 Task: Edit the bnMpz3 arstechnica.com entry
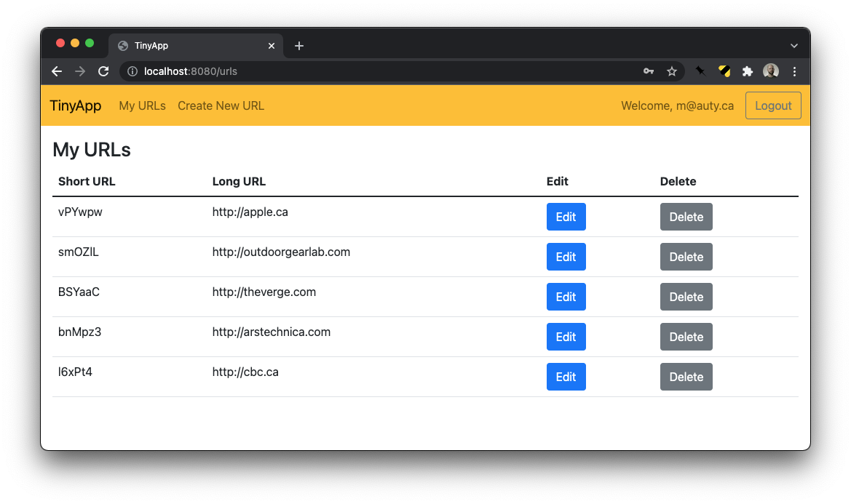566,337
